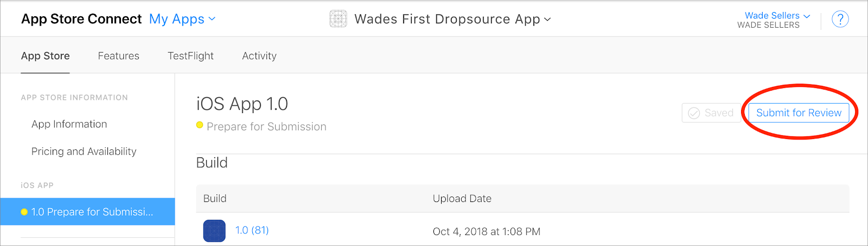The image size is (868, 246).
Task: Open the My Apps dropdown
Action: click(x=182, y=19)
